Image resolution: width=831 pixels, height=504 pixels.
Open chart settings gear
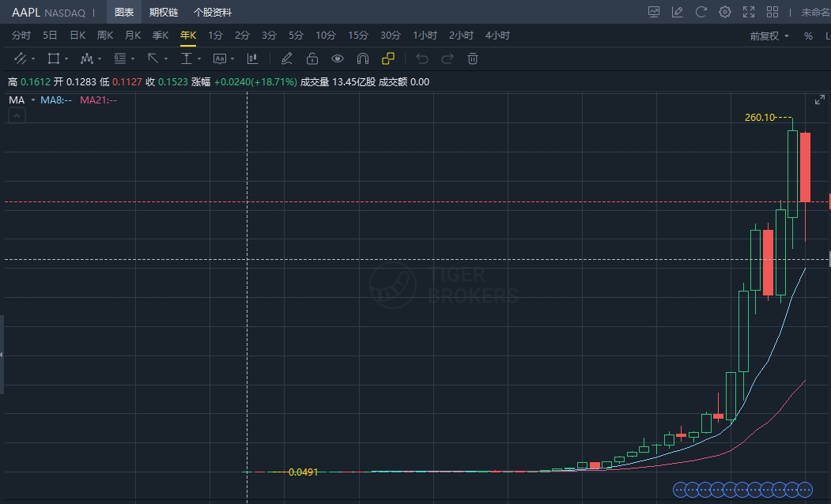[725, 12]
